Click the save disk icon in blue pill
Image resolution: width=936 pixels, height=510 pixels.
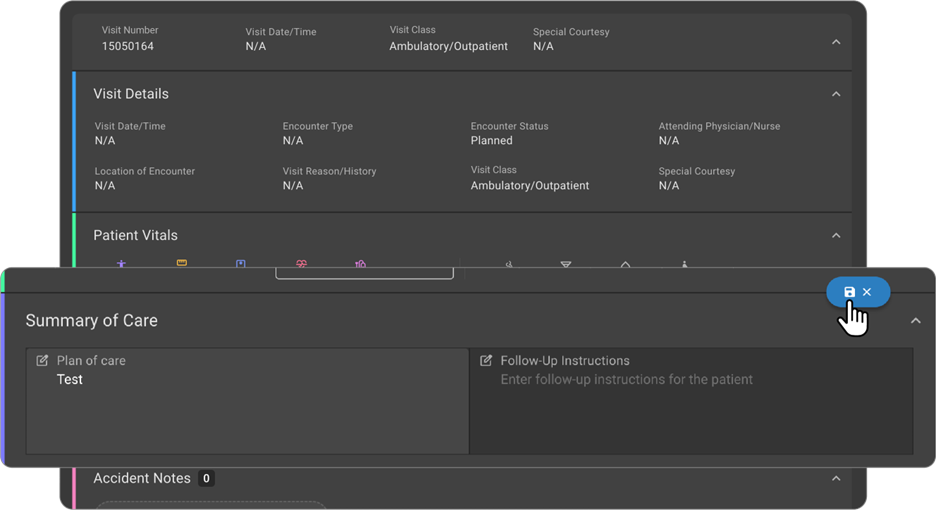[849, 292]
